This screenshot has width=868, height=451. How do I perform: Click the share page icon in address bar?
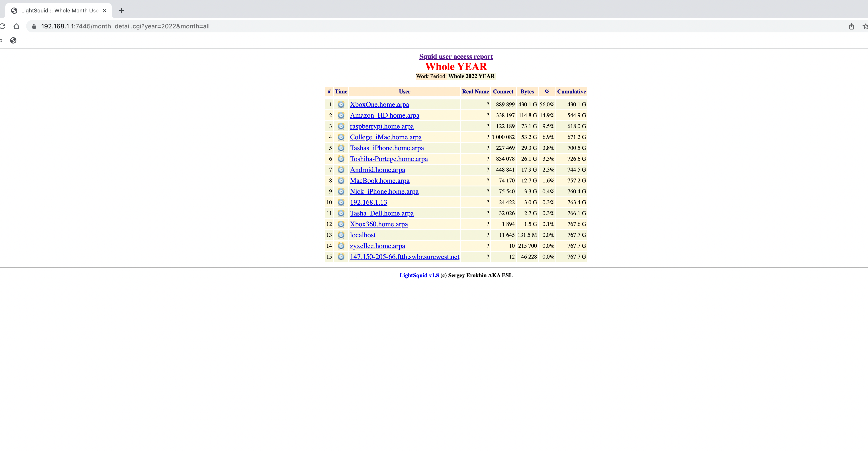click(852, 26)
